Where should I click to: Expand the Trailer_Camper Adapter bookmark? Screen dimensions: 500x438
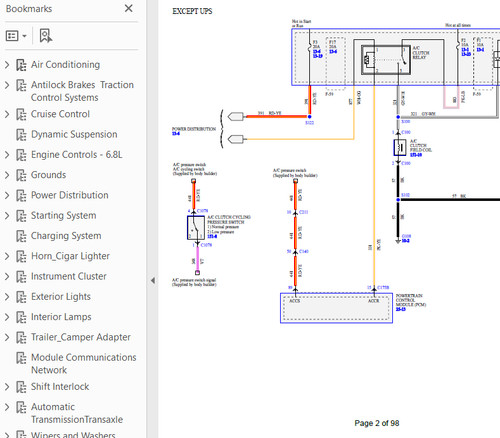click(x=7, y=337)
